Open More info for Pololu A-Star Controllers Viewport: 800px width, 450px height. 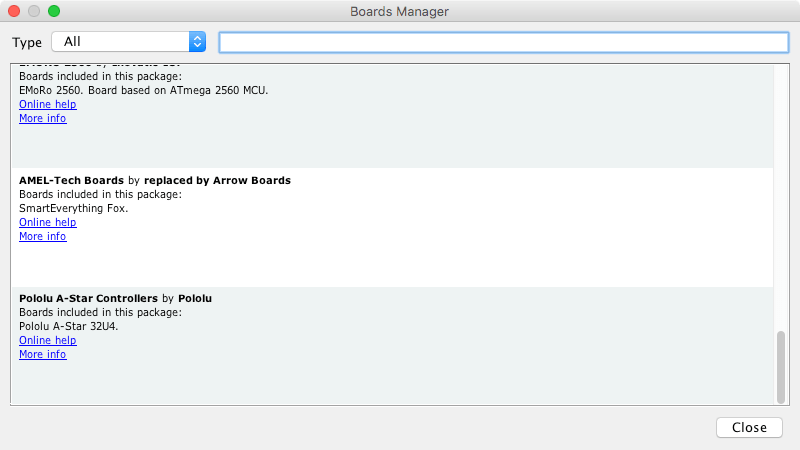pyautogui.click(x=42, y=354)
